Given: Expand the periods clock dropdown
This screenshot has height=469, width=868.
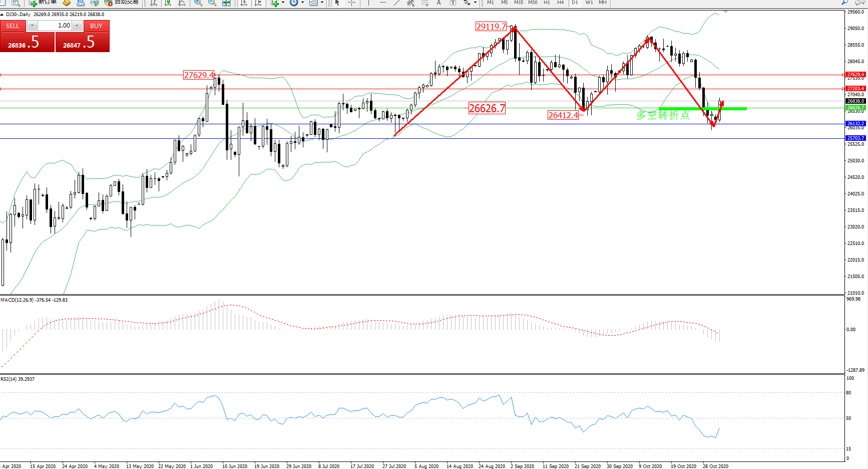Looking at the screenshot, I should [x=302, y=3].
